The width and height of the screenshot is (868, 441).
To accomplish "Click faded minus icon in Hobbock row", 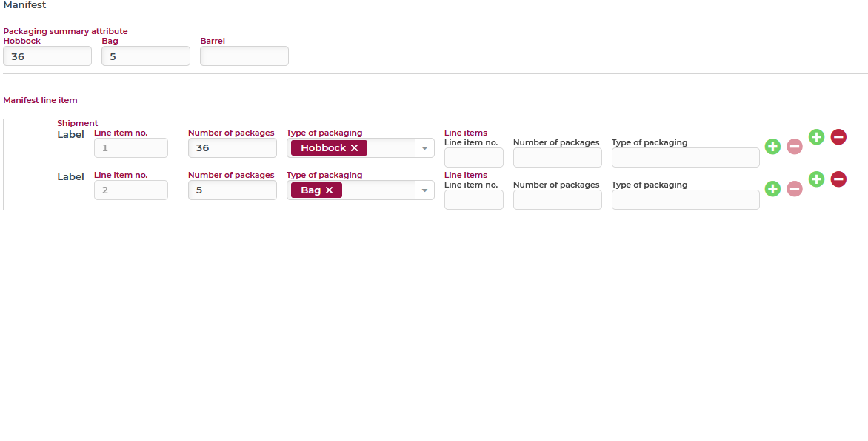I will pos(795,147).
